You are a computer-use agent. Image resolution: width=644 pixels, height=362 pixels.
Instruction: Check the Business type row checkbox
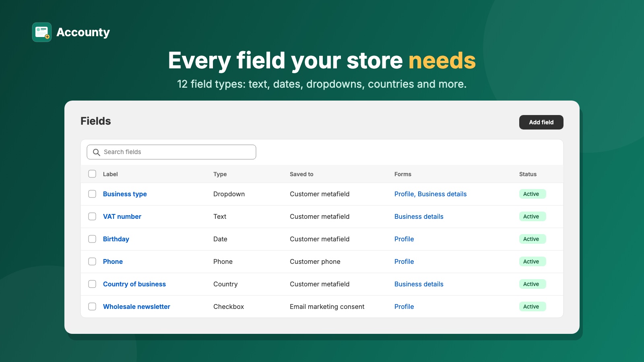[92, 194]
